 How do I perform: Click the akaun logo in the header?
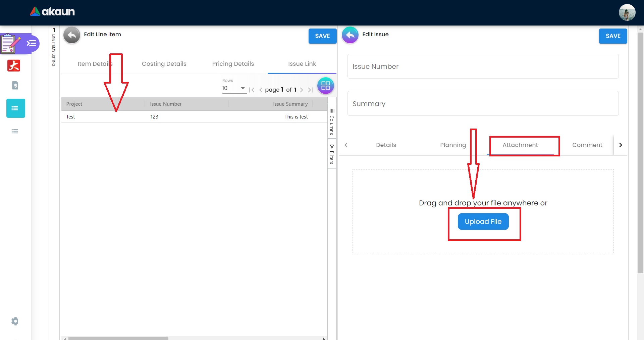click(x=52, y=12)
